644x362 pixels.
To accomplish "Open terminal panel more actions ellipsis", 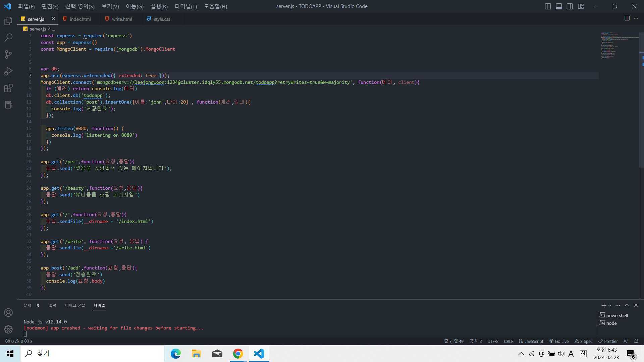I will (618, 305).
